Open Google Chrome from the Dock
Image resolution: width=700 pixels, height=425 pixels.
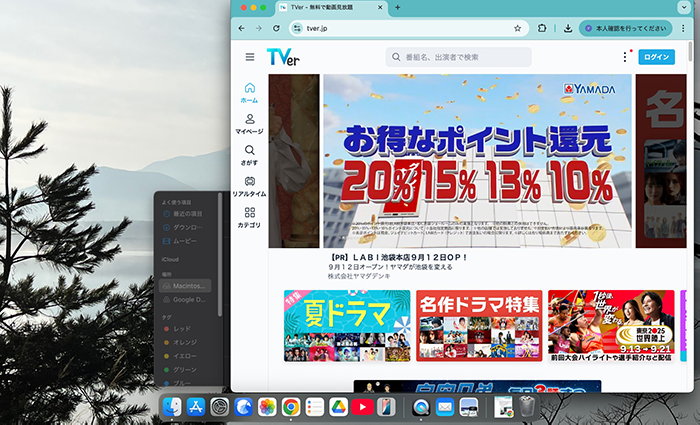(x=291, y=407)
